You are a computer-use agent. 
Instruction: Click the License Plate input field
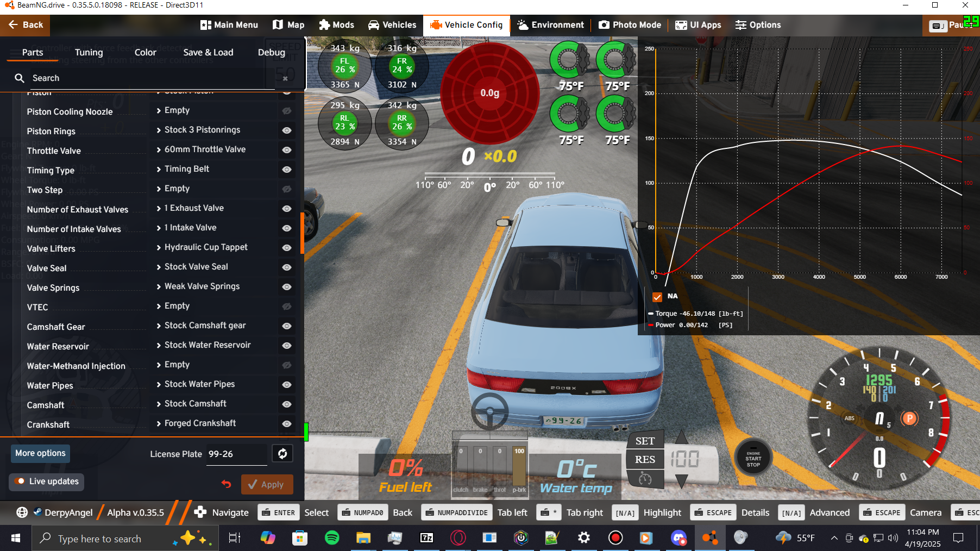coord(237,454)
